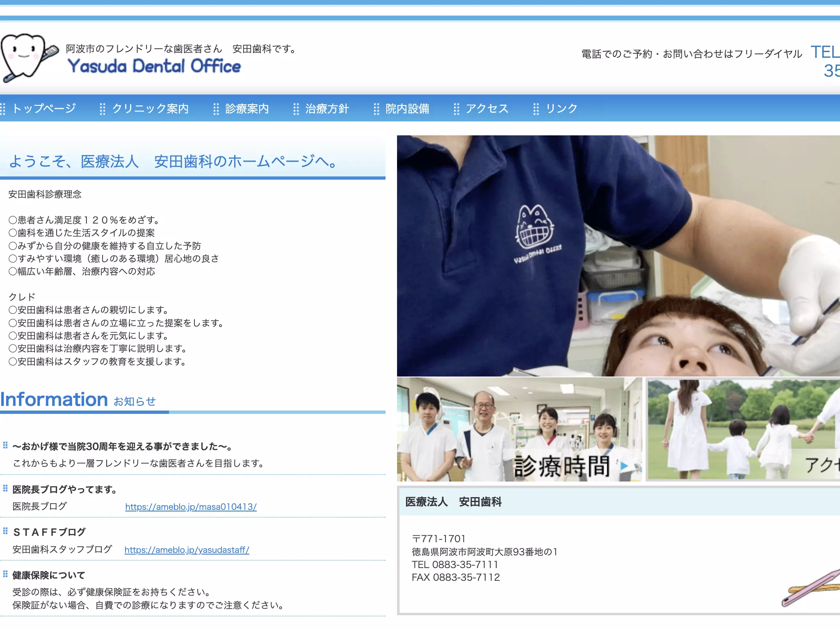The width and height of the screenshot is (840, 630).
Task: Click the welcome heading ようこそ、医療法人 安田歯科
Action: (x=173, y=161)
